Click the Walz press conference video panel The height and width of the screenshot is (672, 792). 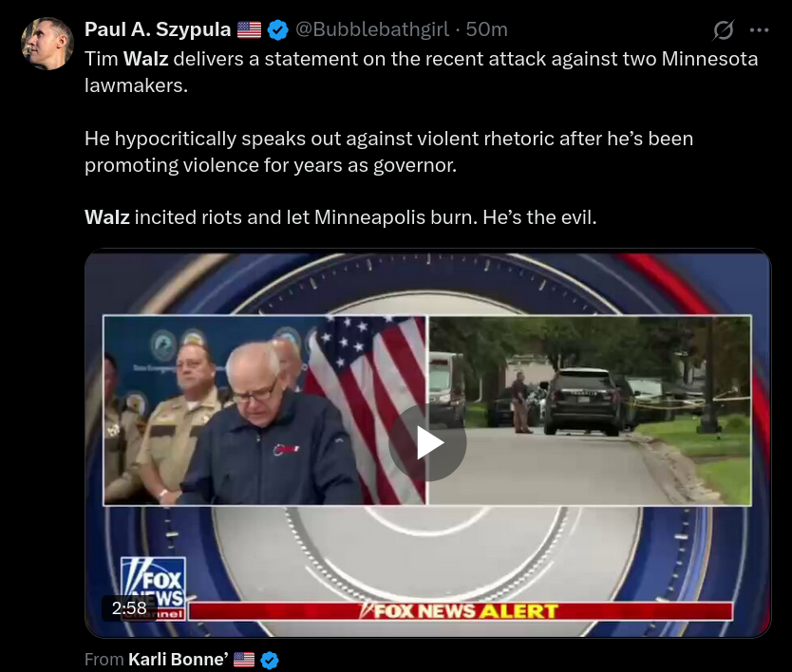tap(265, 410)
